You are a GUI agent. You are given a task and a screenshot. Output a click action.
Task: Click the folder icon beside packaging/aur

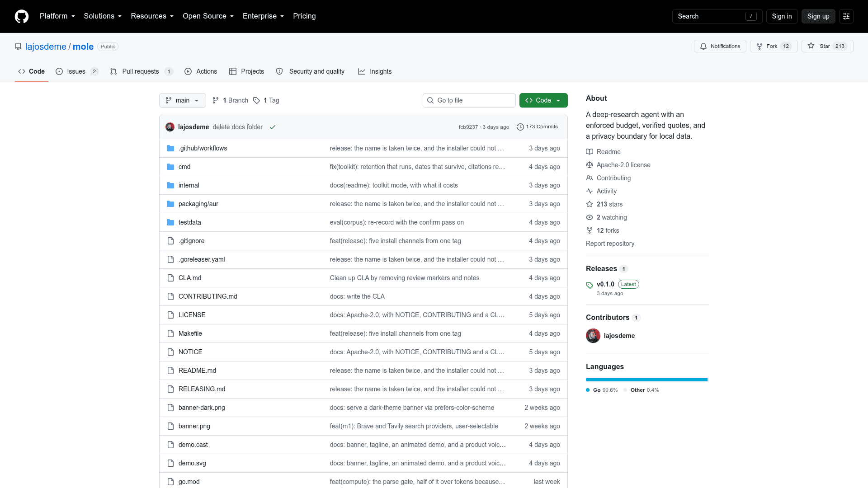[x=170, y=204]
